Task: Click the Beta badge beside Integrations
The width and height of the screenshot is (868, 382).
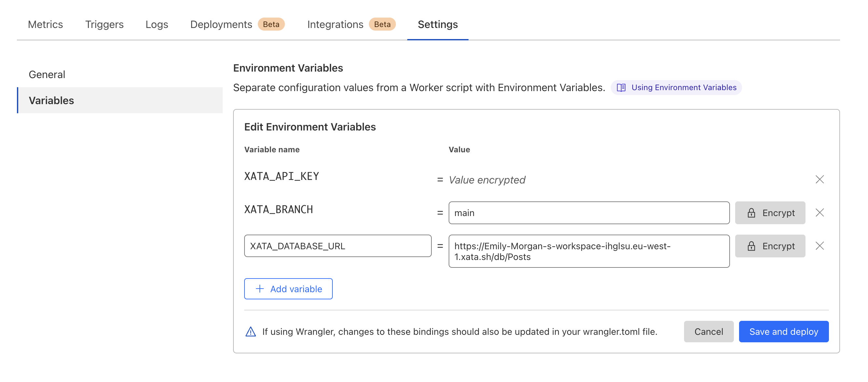Action: coord(382,24)
